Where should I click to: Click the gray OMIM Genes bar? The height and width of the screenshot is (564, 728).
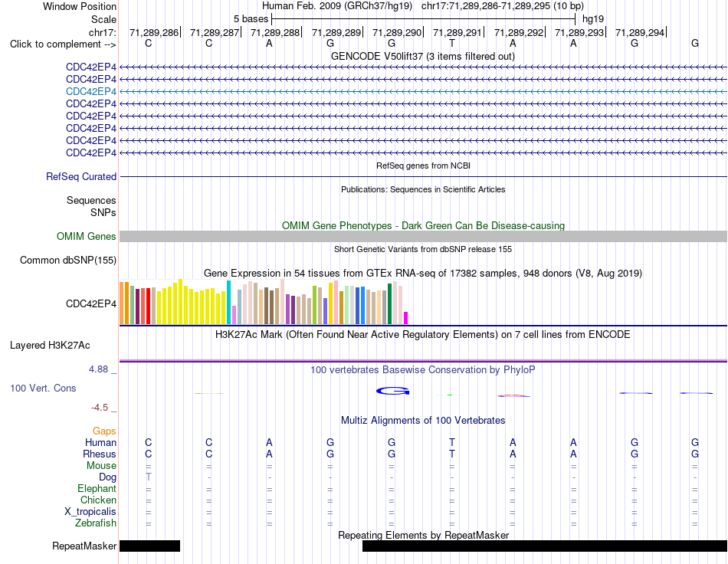pyautogui.click(x=423, y=236)
